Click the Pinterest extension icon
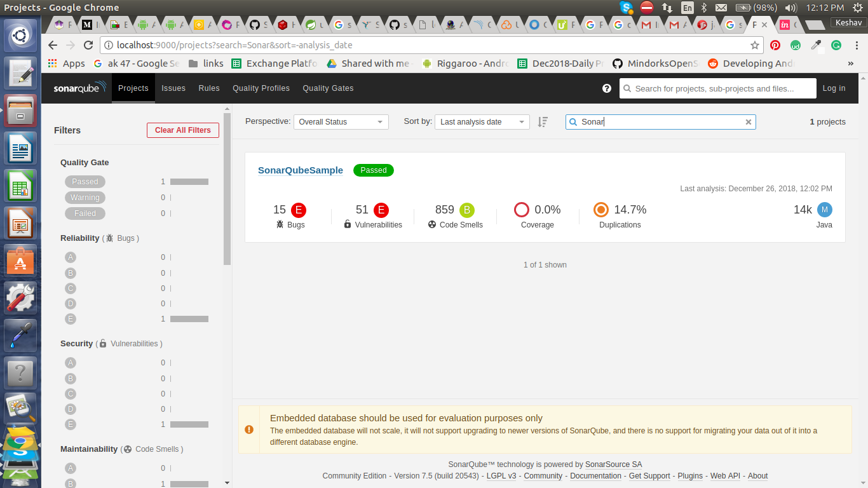 click(x=775, y=45)
